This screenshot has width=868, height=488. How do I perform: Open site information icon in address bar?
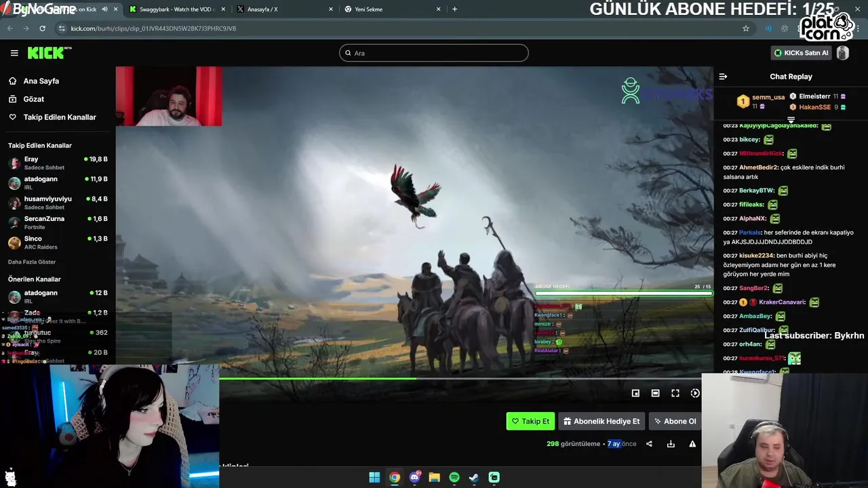coord(62,28)
